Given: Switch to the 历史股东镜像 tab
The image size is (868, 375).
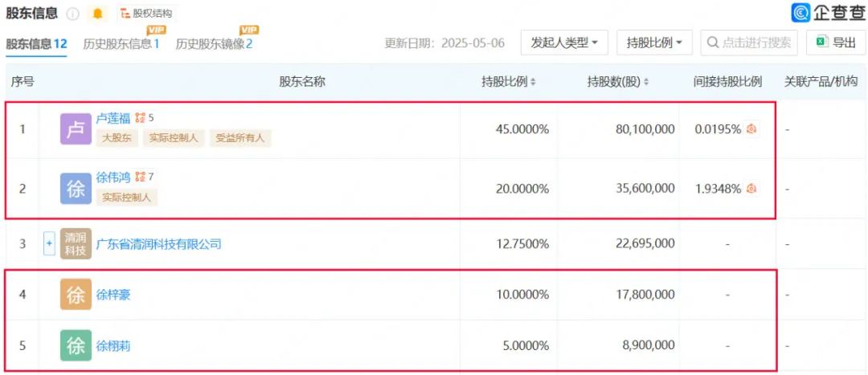Looking at the screenshot, I should pos(214,44).
